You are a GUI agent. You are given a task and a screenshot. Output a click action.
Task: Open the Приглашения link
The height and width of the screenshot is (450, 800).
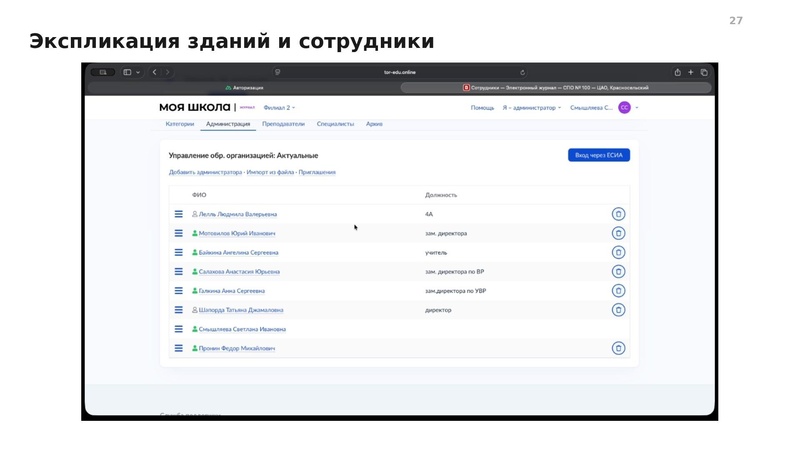coord(317,172)
